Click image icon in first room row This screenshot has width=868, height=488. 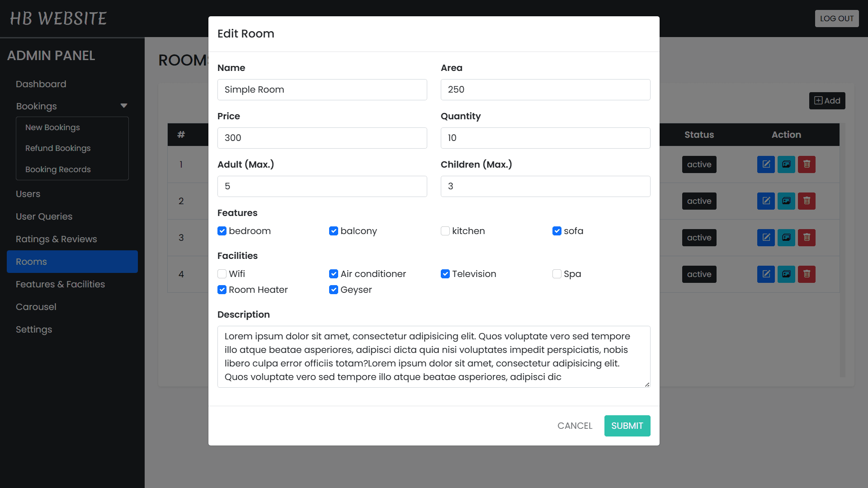[x=786, y=164]
